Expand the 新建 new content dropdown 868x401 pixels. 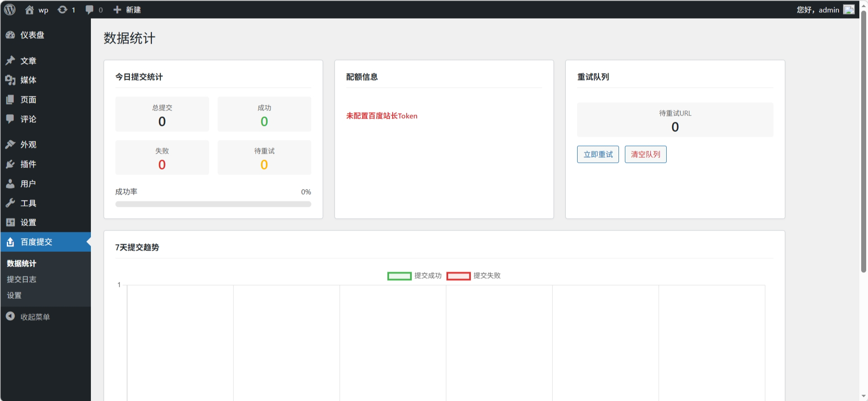click(x=127, y=10)
